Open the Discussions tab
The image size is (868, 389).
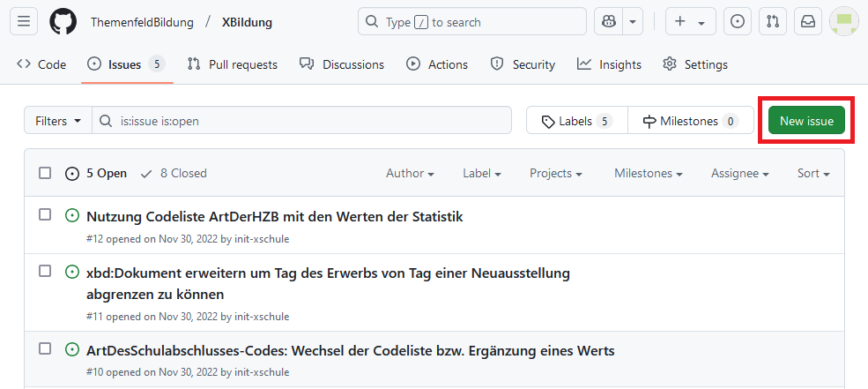[x=342, y=65]
